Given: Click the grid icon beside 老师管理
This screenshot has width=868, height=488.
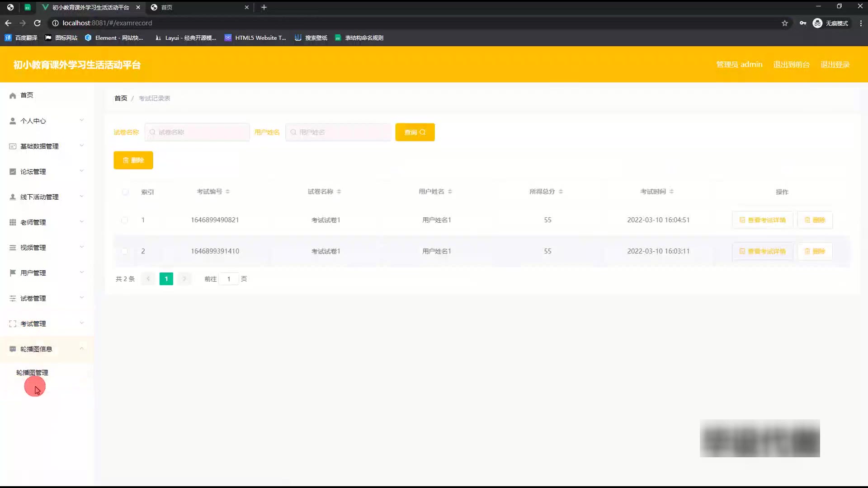Looking at the screenshot, I should [13, 222].
